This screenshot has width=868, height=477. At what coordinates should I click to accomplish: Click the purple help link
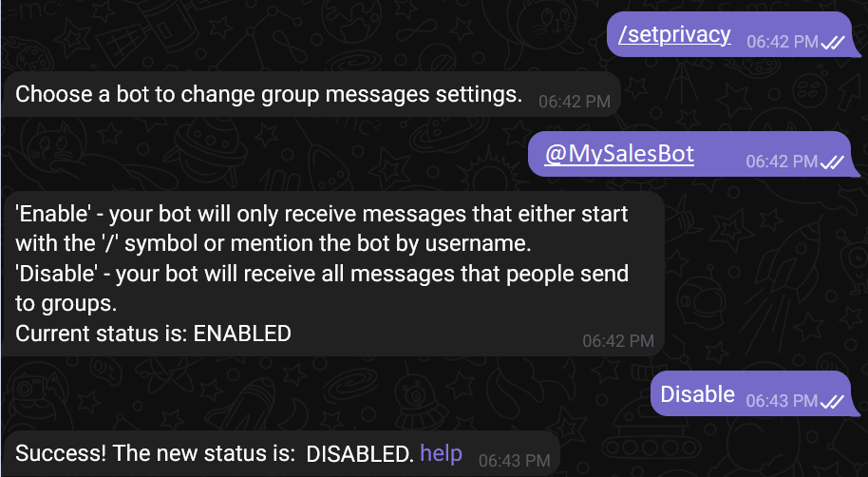[x=441, y=453]
